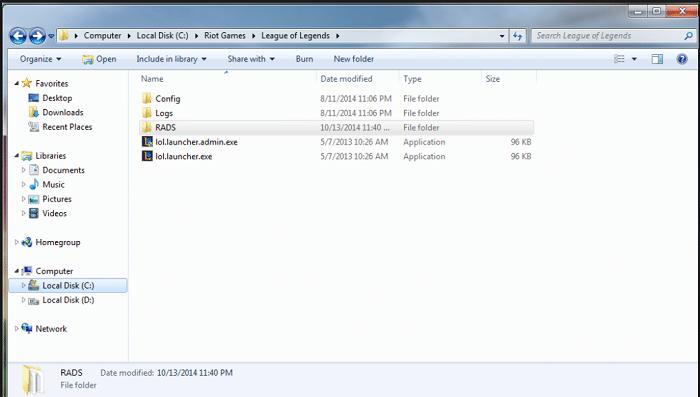Click the Videos library icon
The width and height of the screenshot is (700, 397).
point(34,213)
